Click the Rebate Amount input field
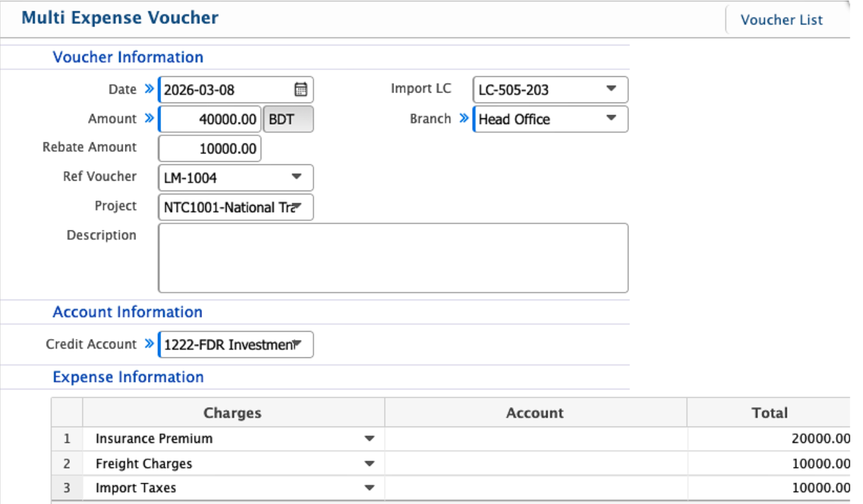Image resolution: width=863 pixels, height=504 pixels. 210,148
